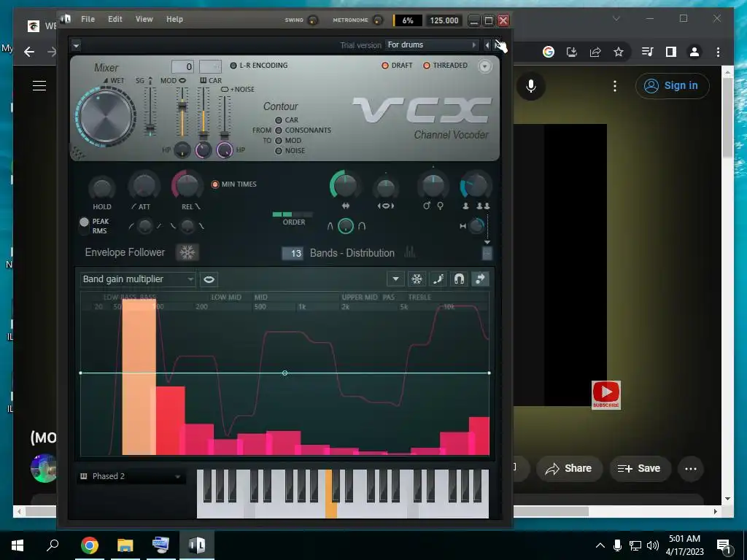Image resolution: width=747 pixels, height=560 pixels.
Task: Click the more actions ellipsis button under video
Action: [x=690, y=469]
